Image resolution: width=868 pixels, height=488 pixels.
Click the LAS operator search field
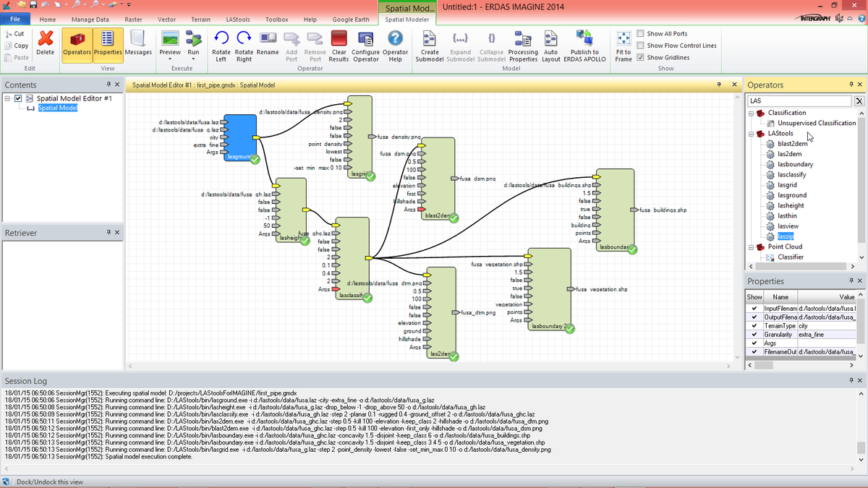coord(800,101)
